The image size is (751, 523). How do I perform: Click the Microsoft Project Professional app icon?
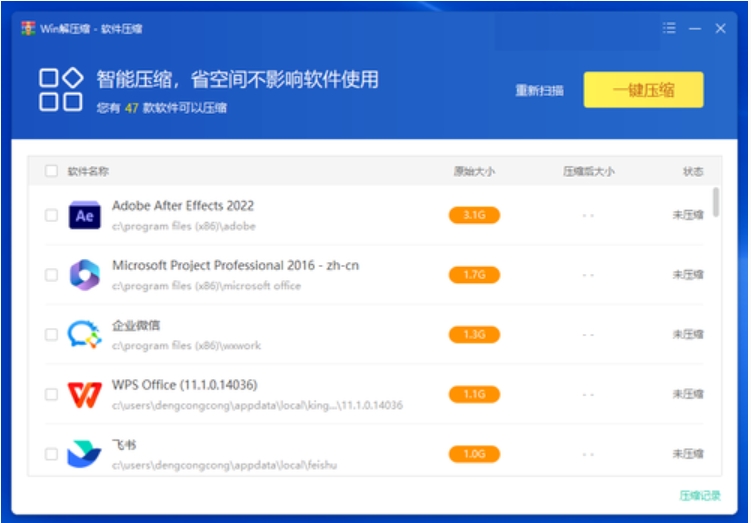pyautogui.click(x=85, y=275)
